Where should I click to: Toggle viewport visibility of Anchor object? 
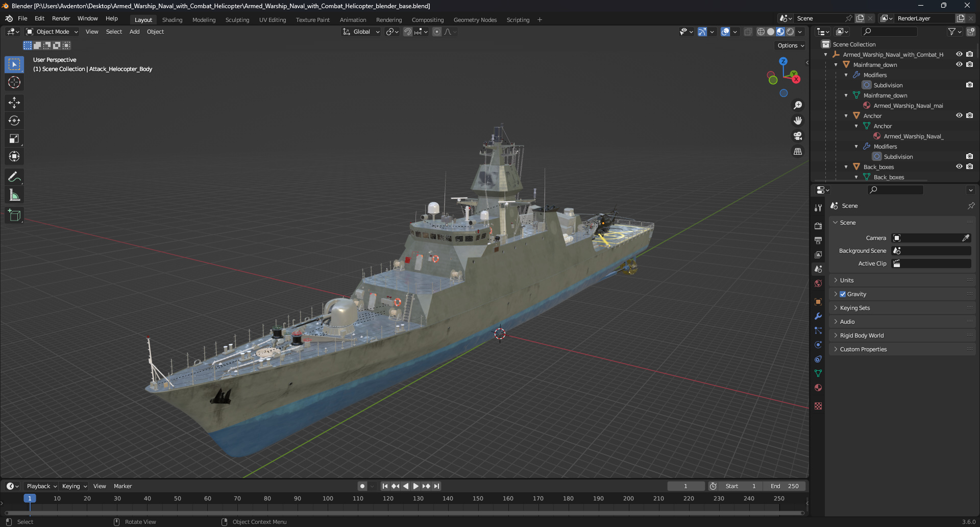point(959,115)
